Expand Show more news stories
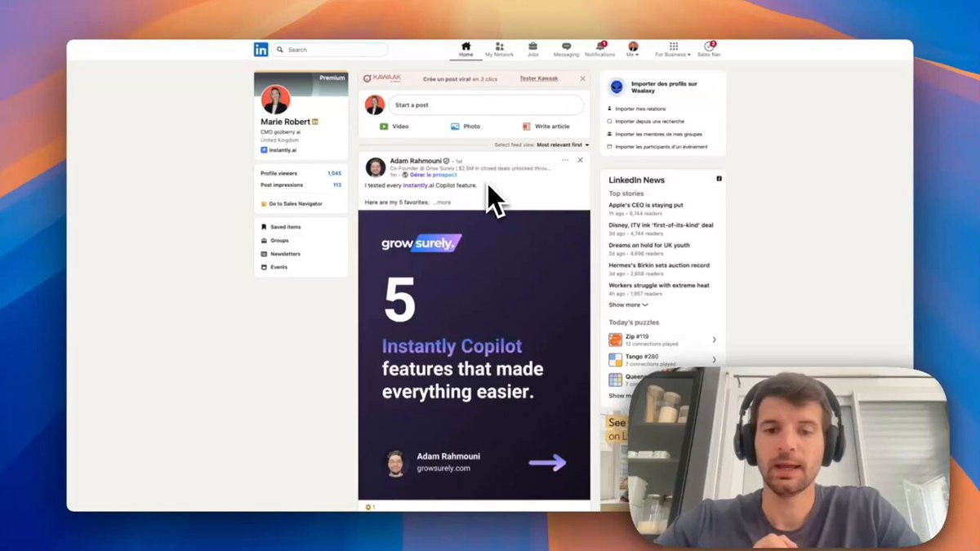The width and height of the screenshot is (980, 551). click(x=628, y=304)
